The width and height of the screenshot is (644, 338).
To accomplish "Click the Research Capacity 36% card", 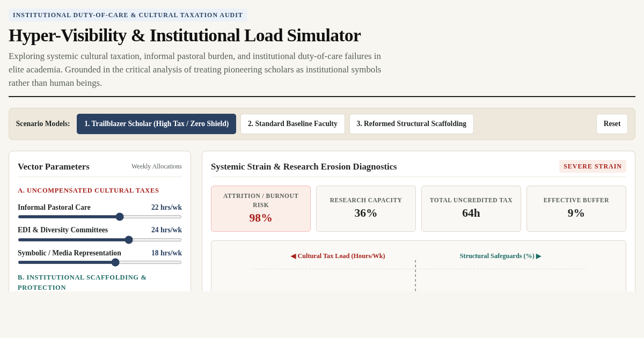I will 366,209.
